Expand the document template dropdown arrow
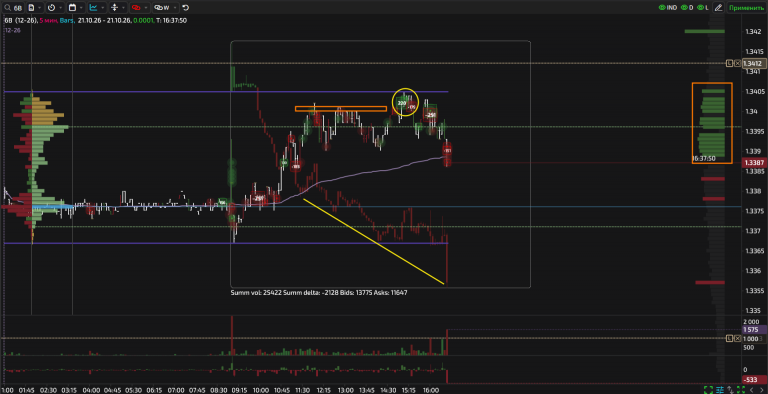This screenshot has height=394, width=768. coord(40,8)
